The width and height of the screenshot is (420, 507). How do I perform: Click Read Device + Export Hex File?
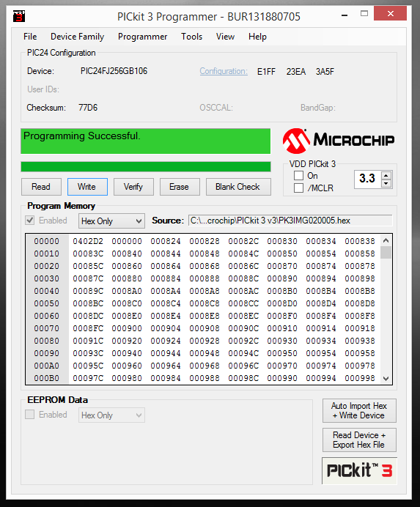(359, 440)
